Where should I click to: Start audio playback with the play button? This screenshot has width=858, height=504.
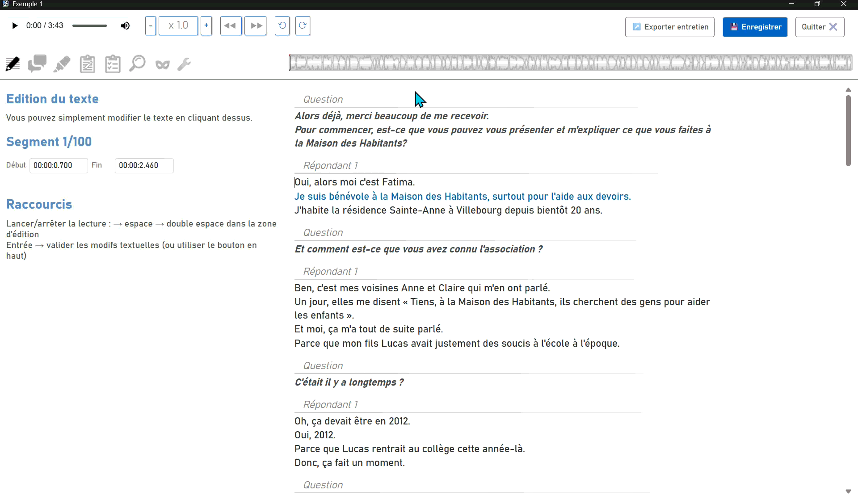point(15,25)
